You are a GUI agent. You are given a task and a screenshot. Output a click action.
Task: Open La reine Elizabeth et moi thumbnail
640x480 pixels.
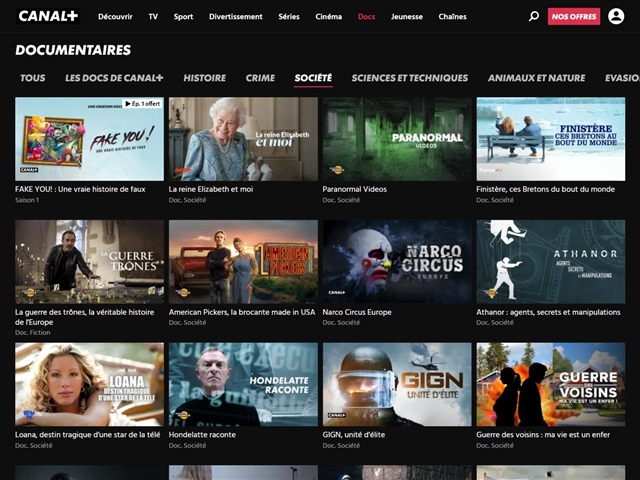coord(243,139)
